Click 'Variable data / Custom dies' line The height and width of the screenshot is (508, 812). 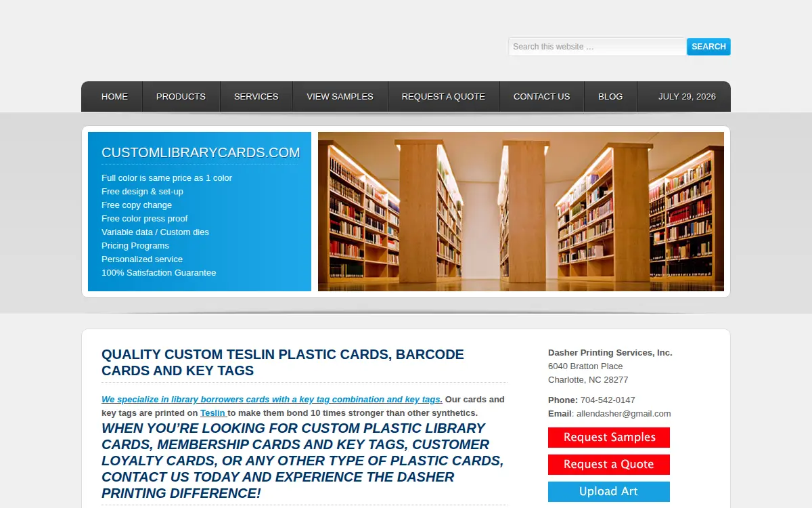[155, 232]
